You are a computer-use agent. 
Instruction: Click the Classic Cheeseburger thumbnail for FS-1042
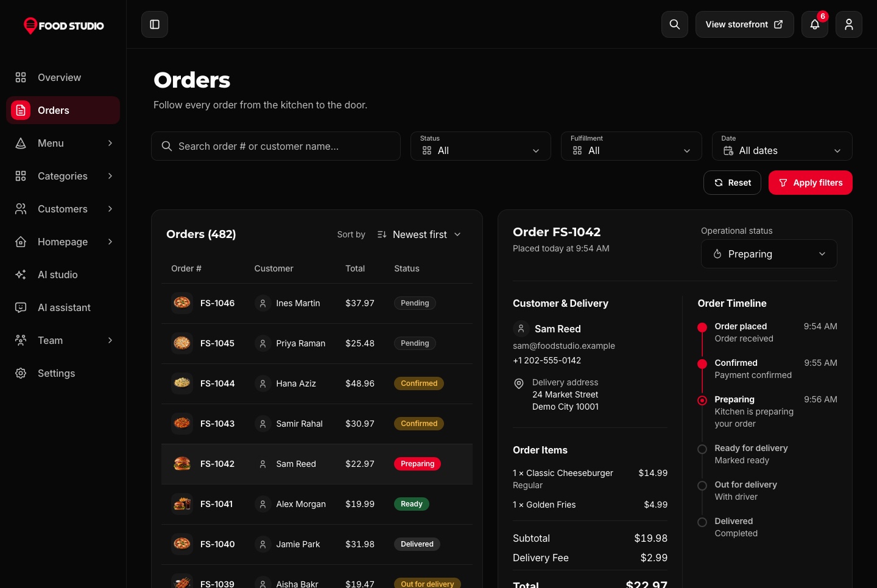click(182, 464)
